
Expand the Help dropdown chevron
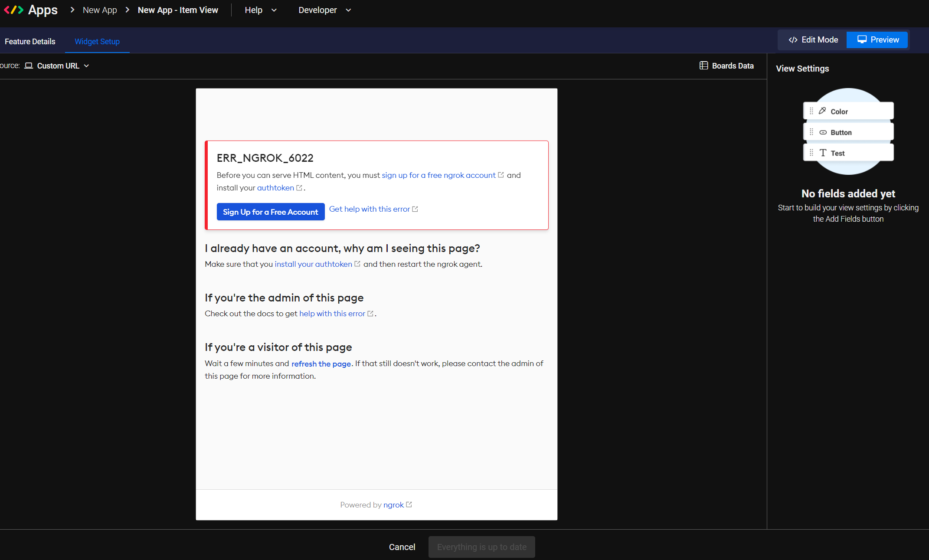tap(274, 10)
